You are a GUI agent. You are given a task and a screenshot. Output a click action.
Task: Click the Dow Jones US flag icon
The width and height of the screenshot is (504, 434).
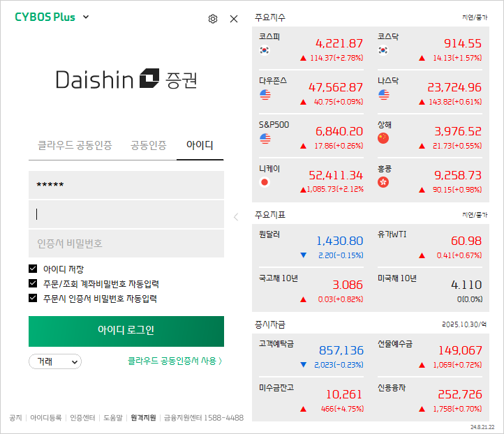[x=265, y=94]
